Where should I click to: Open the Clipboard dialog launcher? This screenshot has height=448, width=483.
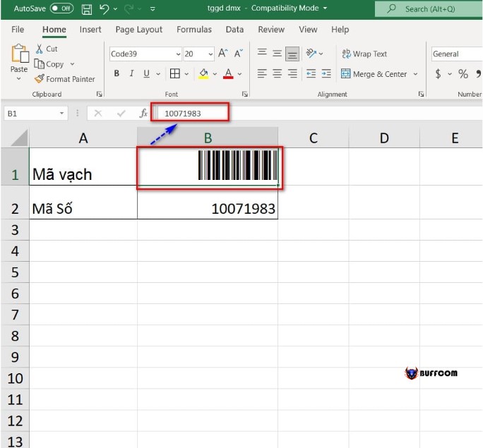pos(99,94)
